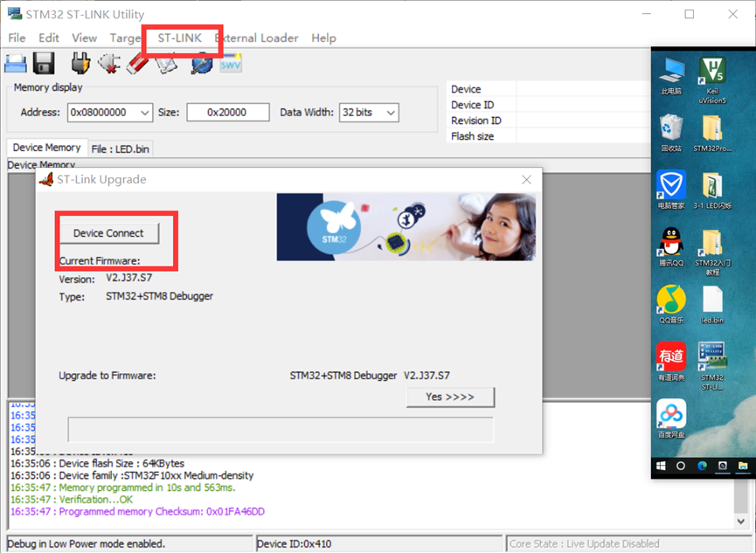This screenshot has height=553, width=756.
Task: Click the Cortana circle in taskbar
Action: [681, 466]
